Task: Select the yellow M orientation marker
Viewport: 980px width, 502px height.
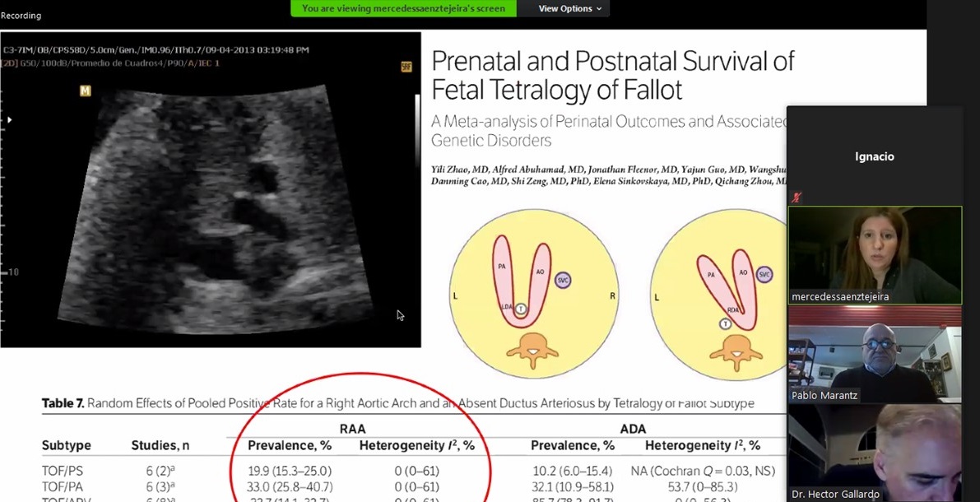Action: [x=85, y=91]
